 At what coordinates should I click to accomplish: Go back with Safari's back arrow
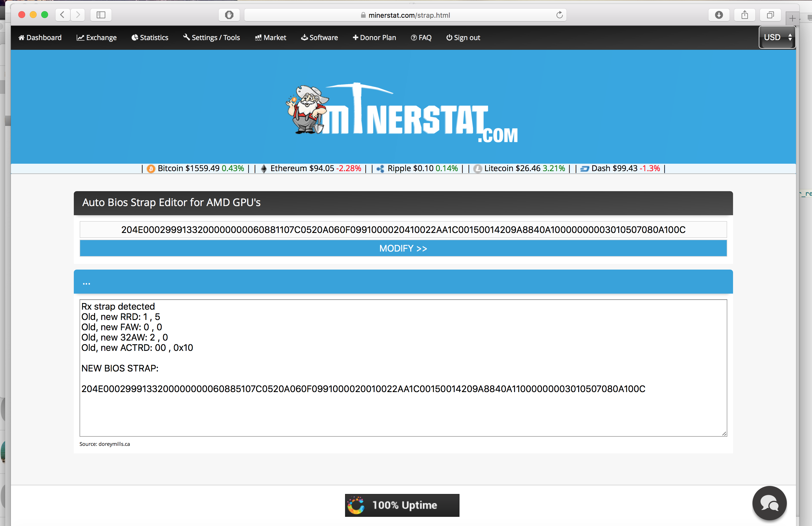(62, 15)
